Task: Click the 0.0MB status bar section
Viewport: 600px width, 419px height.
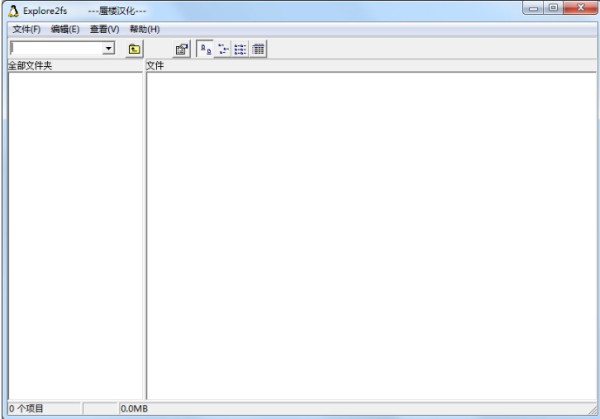Action: pyautogui.click(x=134, y=408)
